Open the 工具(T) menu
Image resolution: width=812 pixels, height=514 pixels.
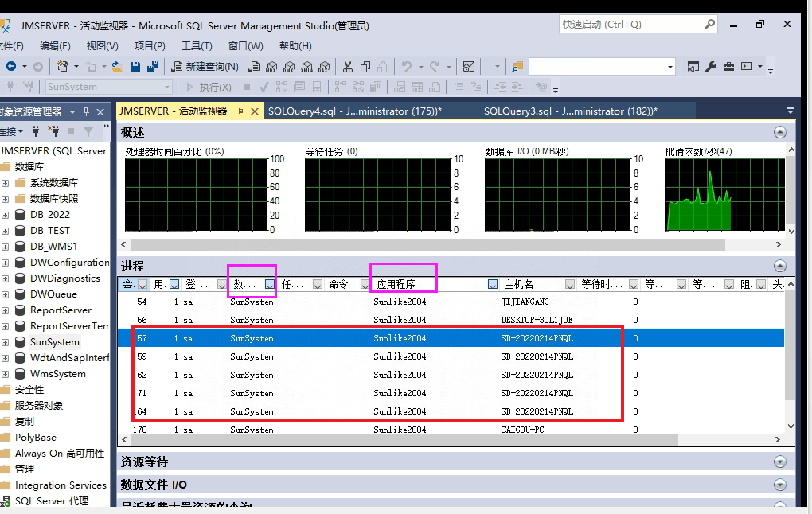pyautogui.click(x=197, y=46)
